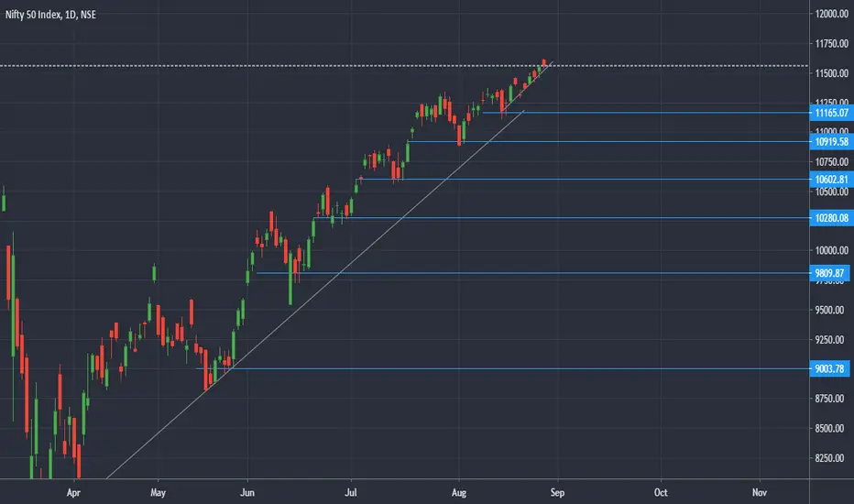Click the 12000.00 price axis value
Viewport: 854px width, 504px height.
(x=832, y=14)
